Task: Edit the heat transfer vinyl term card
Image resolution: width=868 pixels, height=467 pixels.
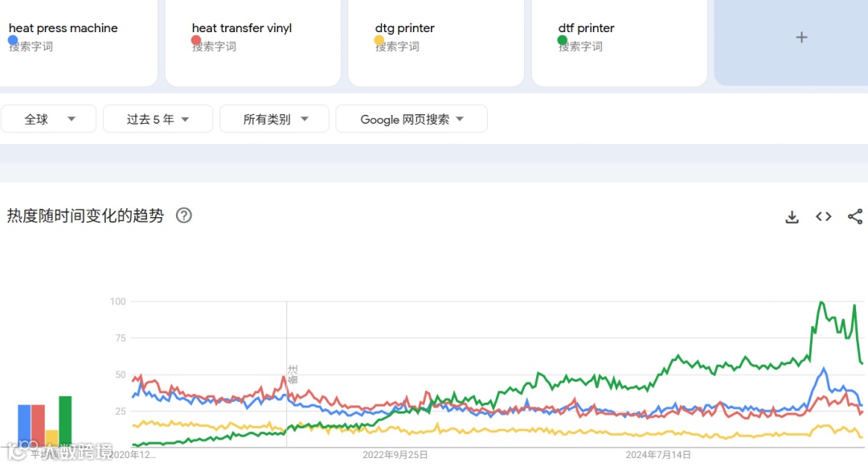Action: pyautogui.click(x=242, y=28)
